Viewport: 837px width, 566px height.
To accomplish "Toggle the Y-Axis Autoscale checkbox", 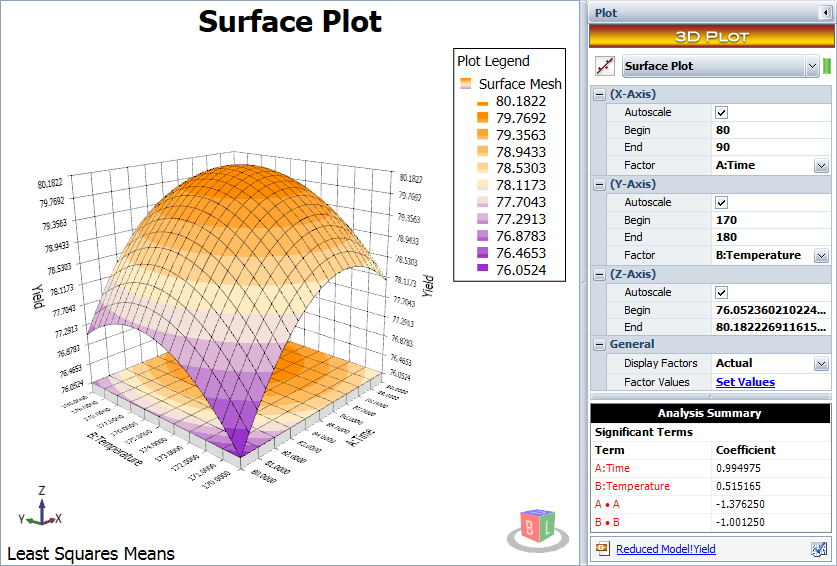I will pyautogui.click(x=721, y=202).
